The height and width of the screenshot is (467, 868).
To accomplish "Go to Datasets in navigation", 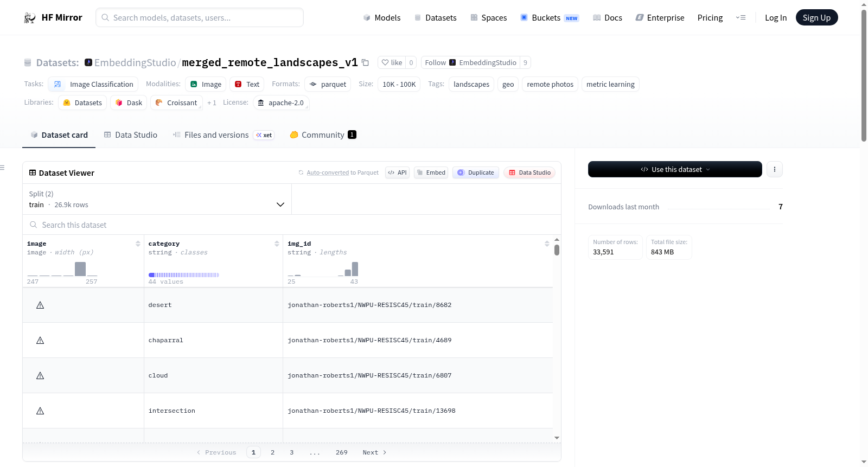I will pyautogui.click(x=436, y=18).
